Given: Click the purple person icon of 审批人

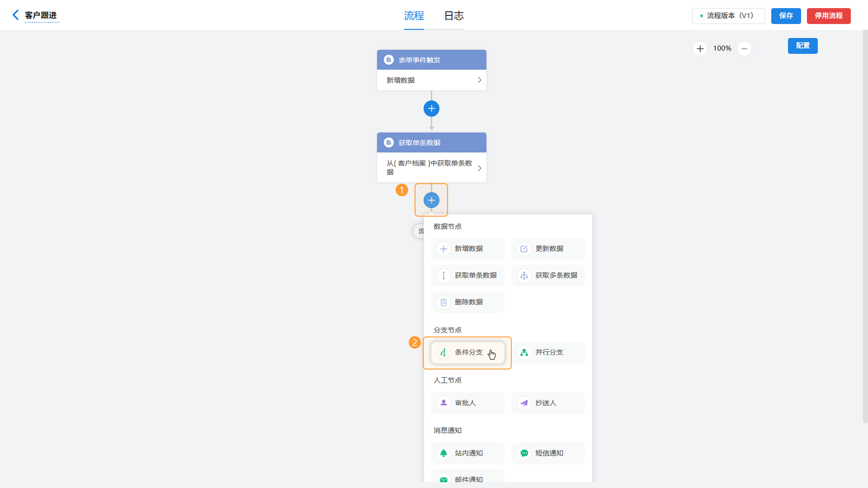Looking at the screenshot, I should coord(443,403).
